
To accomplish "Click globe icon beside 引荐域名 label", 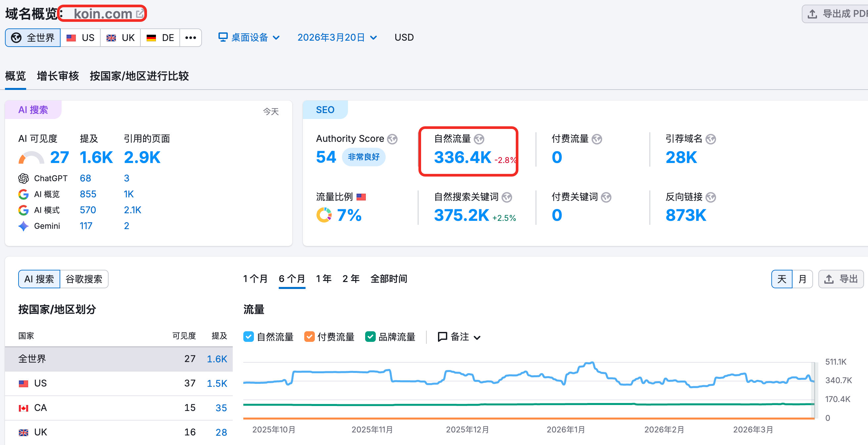I will coord(711,139).
